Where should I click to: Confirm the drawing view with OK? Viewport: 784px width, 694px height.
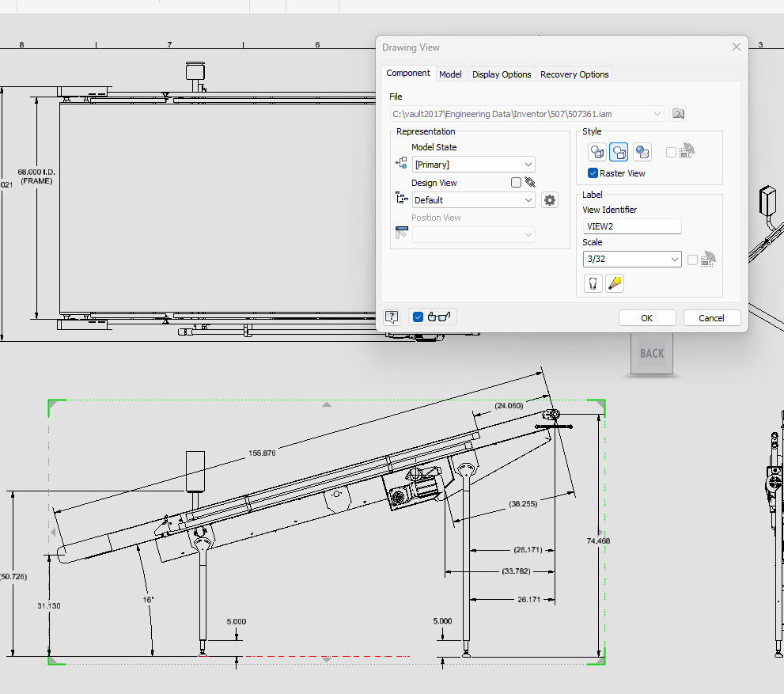point(647,317)
